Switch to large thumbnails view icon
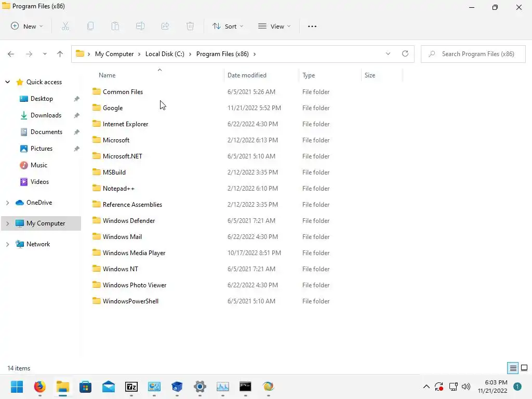 point(524,368)
